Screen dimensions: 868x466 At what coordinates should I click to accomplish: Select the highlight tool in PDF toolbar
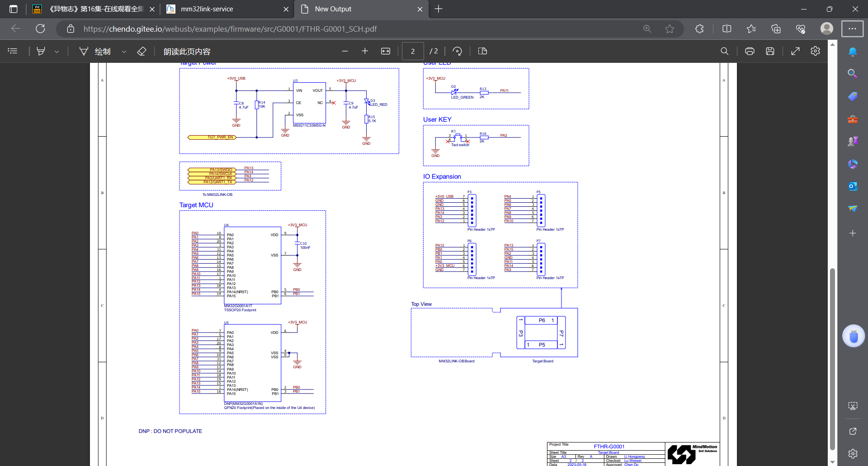41,51
